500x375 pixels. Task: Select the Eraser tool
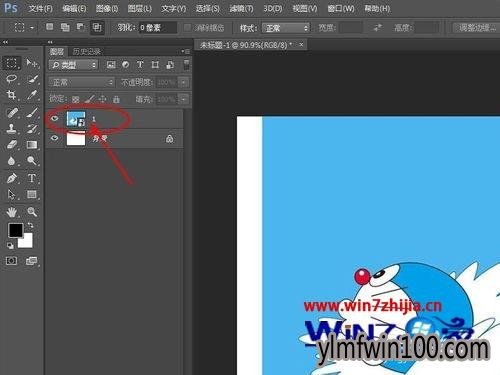coord(12,145)
